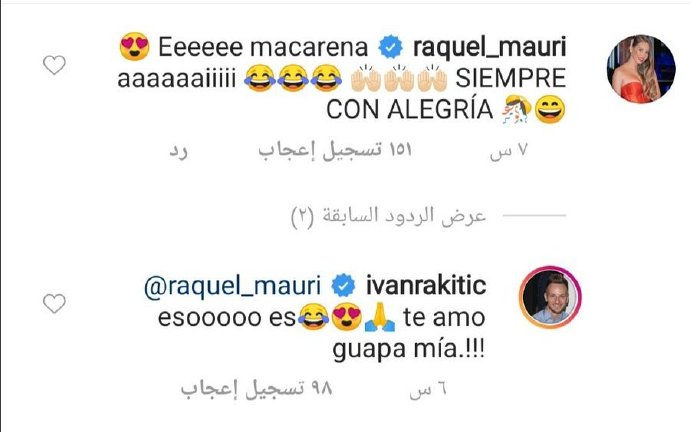Click the verified badge beside ivanrakitic

coord(343,286)
